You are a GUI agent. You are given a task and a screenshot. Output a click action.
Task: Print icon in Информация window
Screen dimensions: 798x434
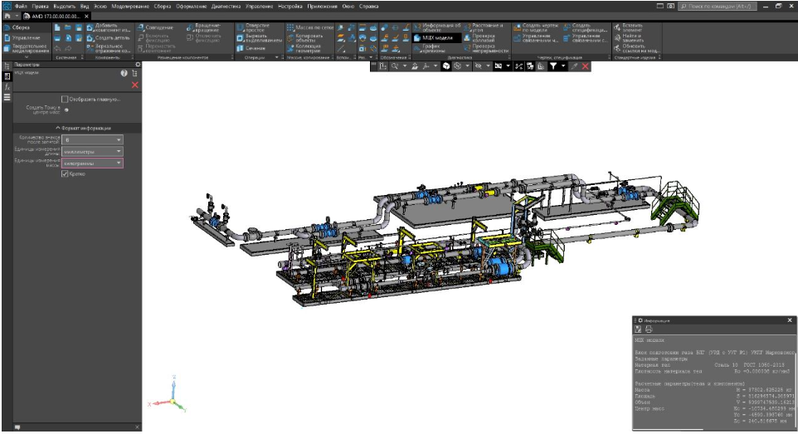648,329
